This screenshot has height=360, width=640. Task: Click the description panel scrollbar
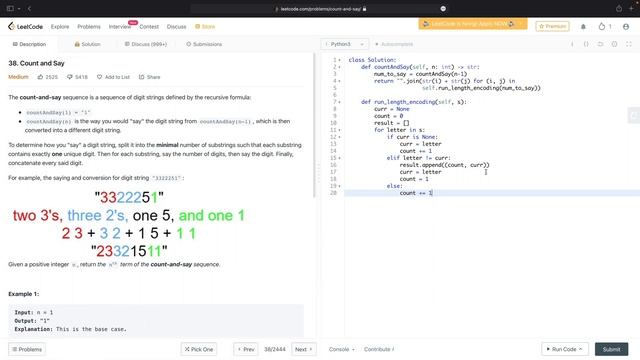[314, 125]
